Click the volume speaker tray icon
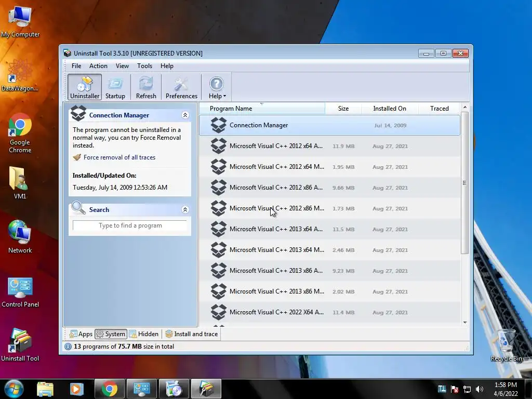Screen dimensions: 532x399 (479, 389)
